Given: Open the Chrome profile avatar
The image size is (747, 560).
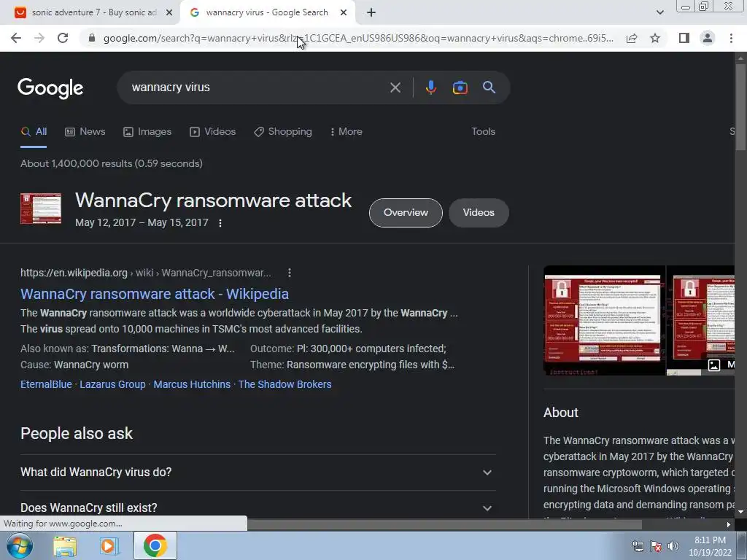Looking at the screenshot, I should tap(708, 38).
